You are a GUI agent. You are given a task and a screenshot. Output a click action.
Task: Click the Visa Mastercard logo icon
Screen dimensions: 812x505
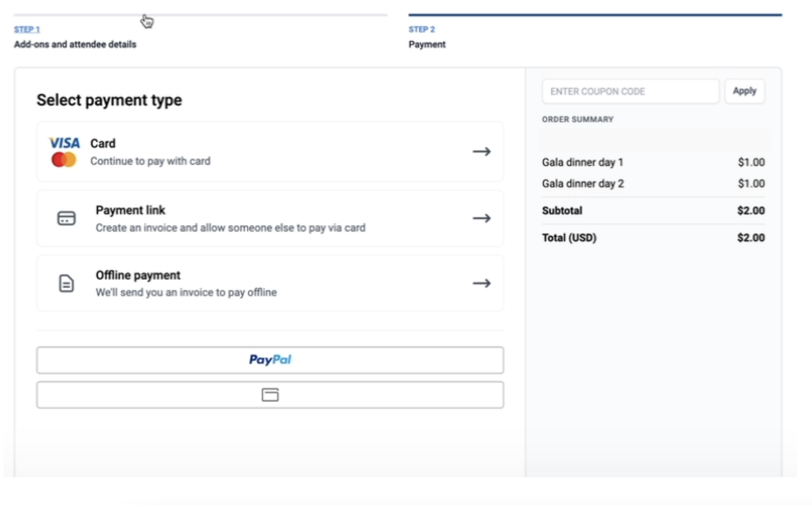[x=64, y=151]
